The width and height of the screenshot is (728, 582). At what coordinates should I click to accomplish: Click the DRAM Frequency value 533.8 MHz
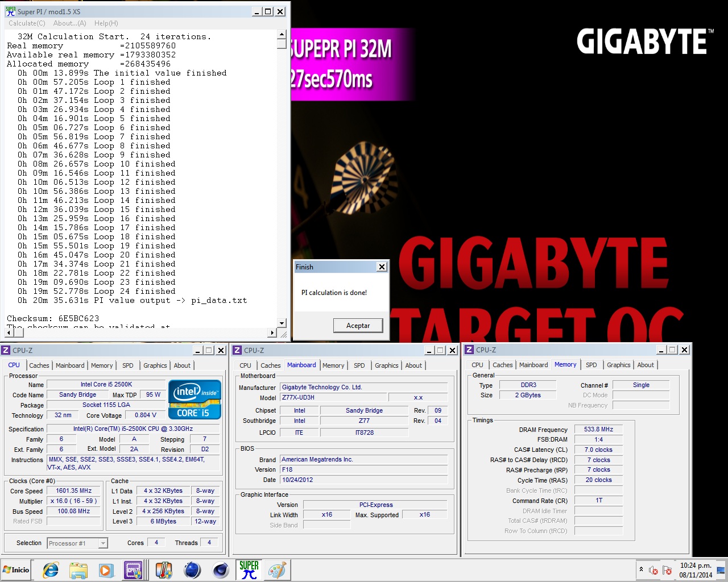pos(598,429)
